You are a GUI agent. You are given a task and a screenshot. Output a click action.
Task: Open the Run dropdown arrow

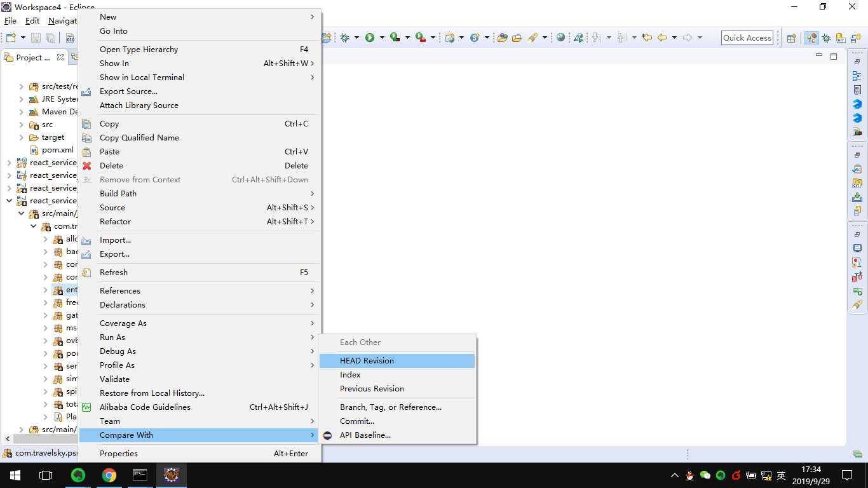382,38
